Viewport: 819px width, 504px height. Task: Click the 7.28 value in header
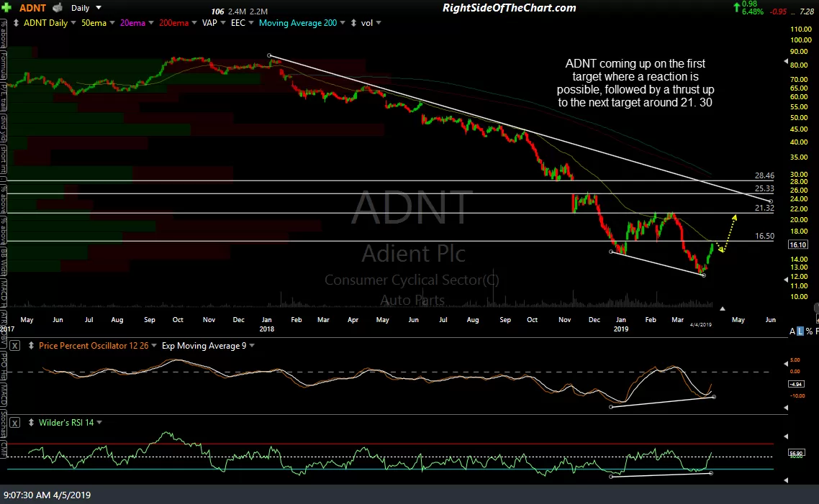pos(807,12)
